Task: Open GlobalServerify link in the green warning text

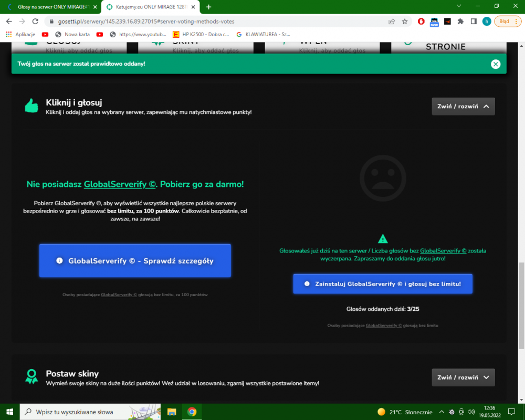Action: tap(443, 251)
